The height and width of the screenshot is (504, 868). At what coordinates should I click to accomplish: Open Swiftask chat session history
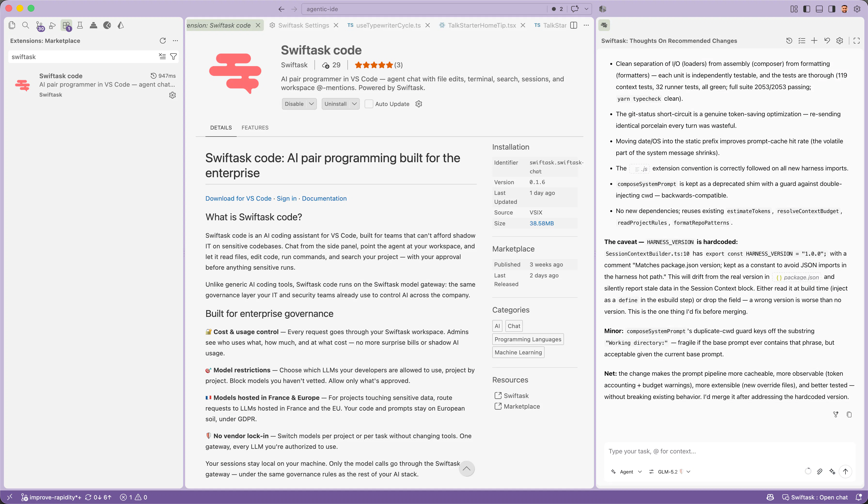(789, 41)
